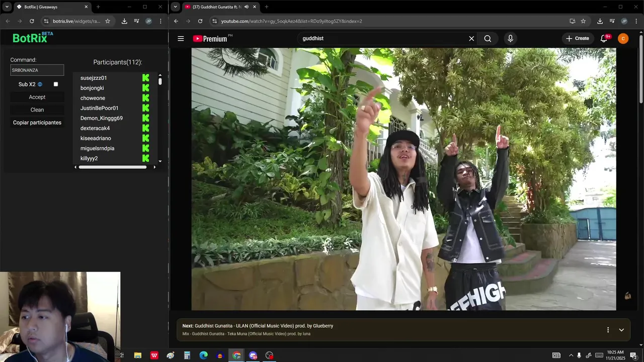Image resolution: width=644 pixels, height=362 pixels.
Task: Click the horizontal scrollbar under participants
Action: [113, 167]
